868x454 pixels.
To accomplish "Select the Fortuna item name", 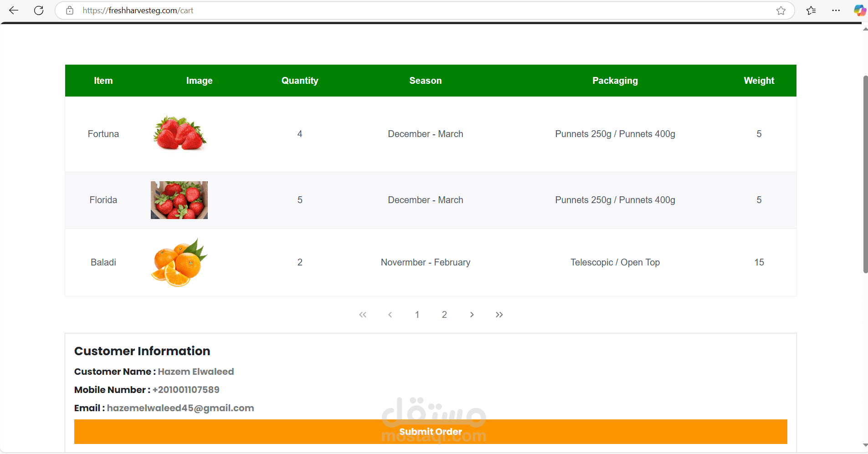I will [103, 134].
